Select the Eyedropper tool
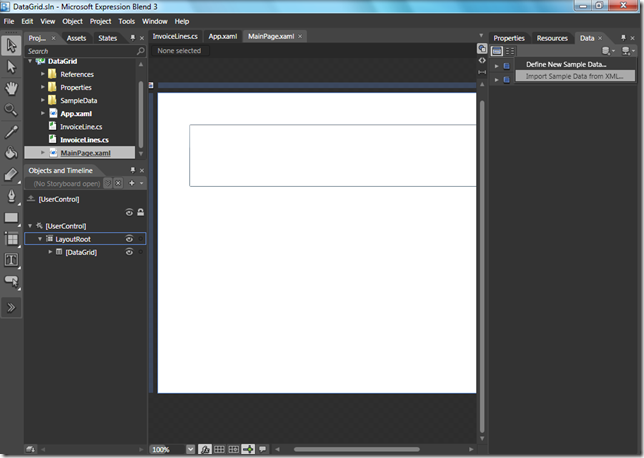Image resolution: width=644 pixels, height=458 pixels. pyautogui.click(x=11, y=132)
